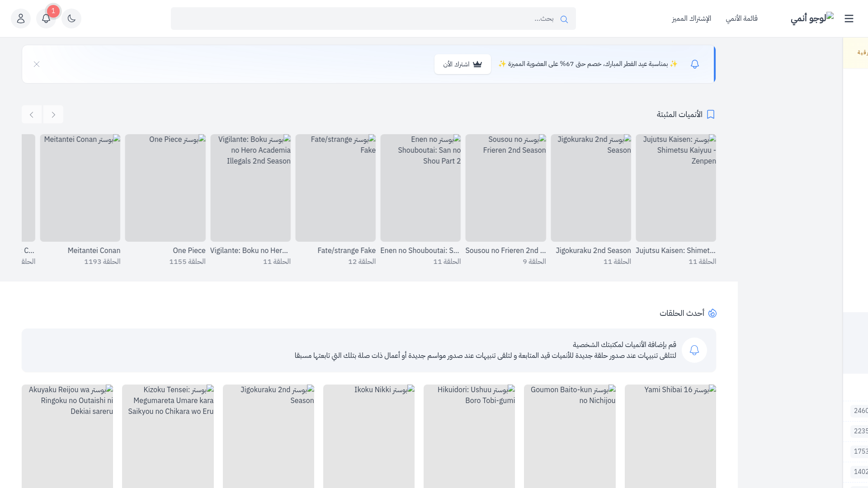Open Sousou no Frieren 2nd Season poster
The height and width of the screenshot is (488, 868).
[506, 188]
